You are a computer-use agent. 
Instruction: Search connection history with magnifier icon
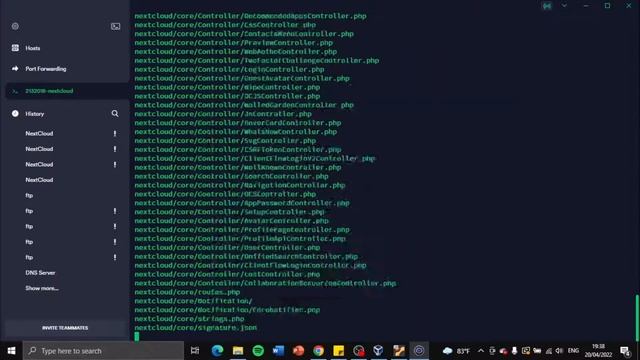coord(115,113)
